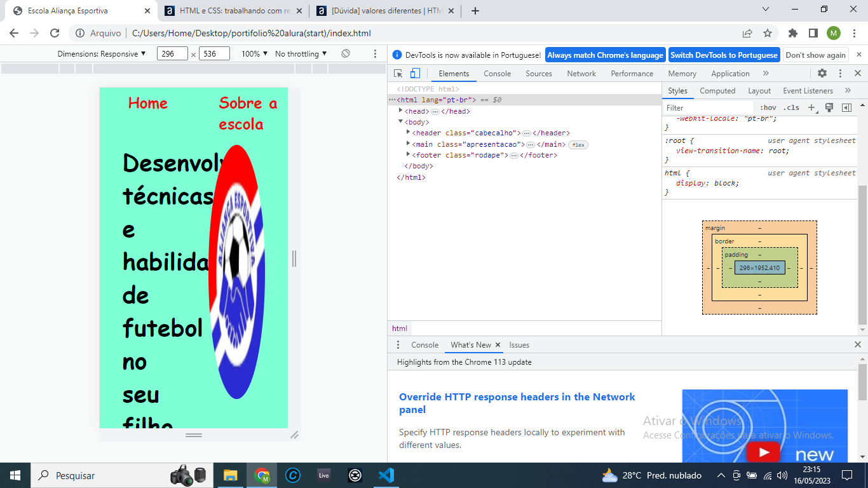
Task: Close the bottom drawer panel
Action: 858,344
